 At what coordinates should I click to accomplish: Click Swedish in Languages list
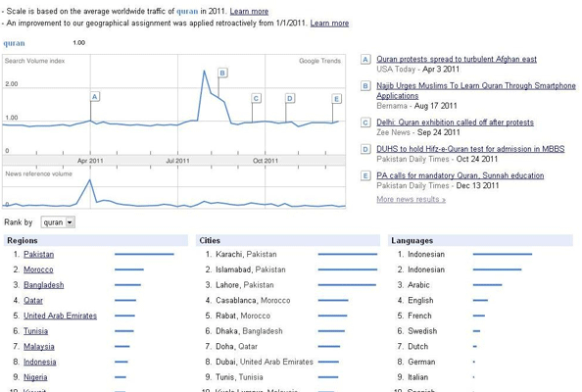pyautogui.click(x=422, y=331)
